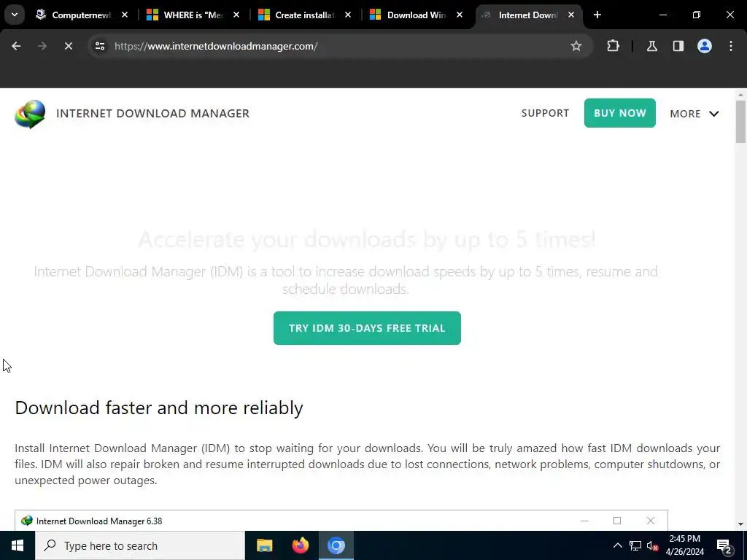Open the notification center icon
Viewport: 747px width, 560px height.
[724, 545]
